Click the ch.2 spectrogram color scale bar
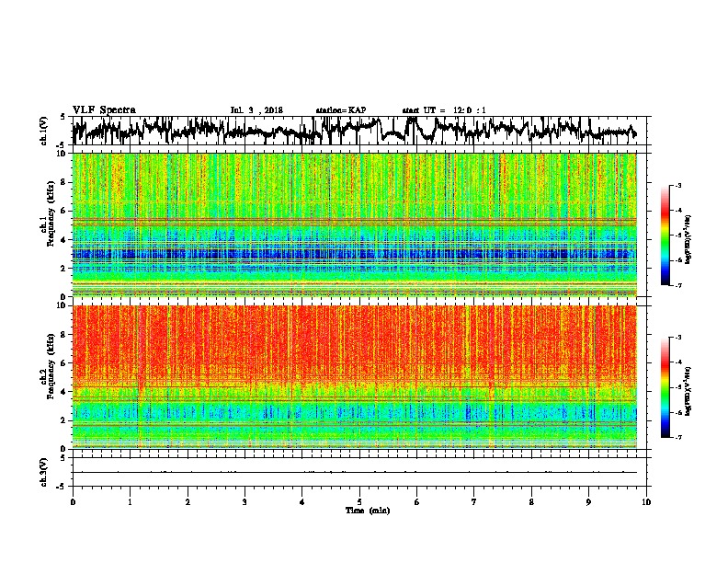The image size is (728, 563). [x=665, y=387]
